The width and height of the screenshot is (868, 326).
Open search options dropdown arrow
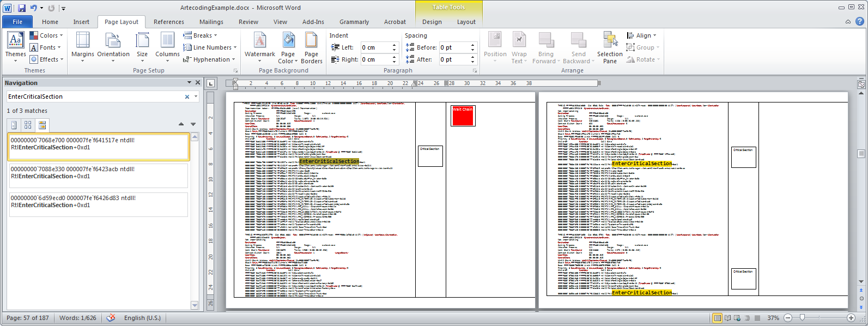(x=196, y=97)
